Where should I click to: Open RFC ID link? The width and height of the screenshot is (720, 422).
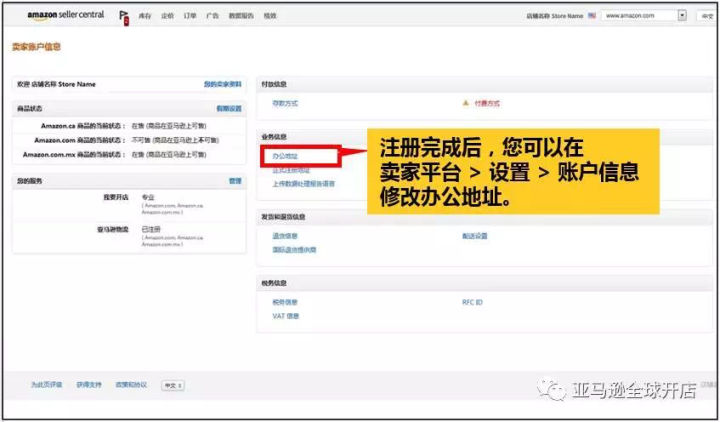[472, 302]
